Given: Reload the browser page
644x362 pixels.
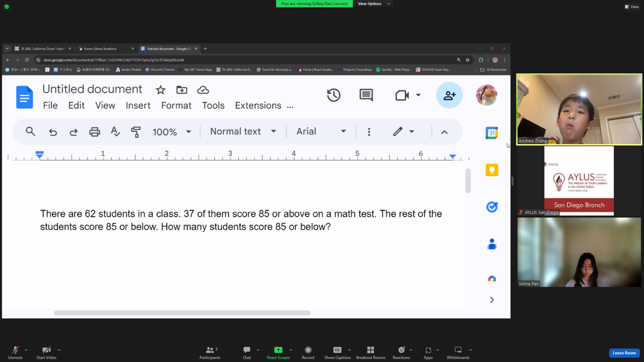Looking at the screenshot, I should pos(27,60).
